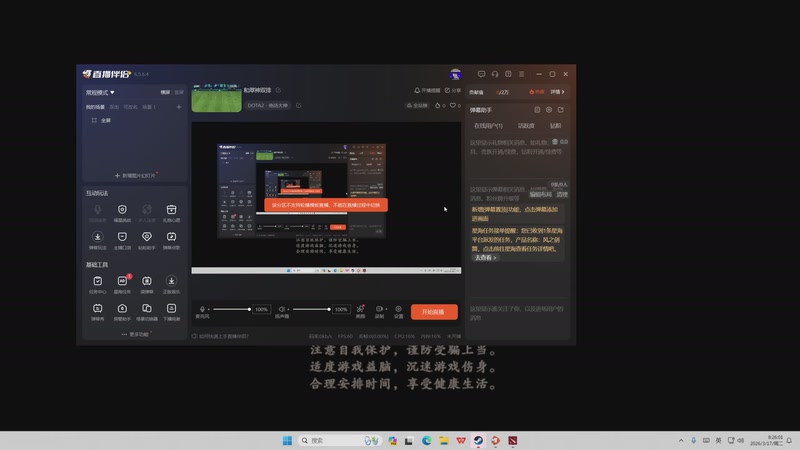Click the 去查看 link

(485, 258)
